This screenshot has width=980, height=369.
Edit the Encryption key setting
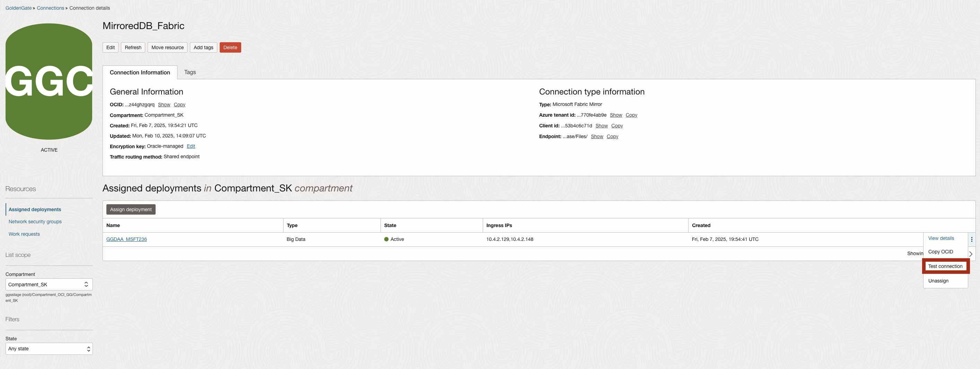(x=191, y=146)
